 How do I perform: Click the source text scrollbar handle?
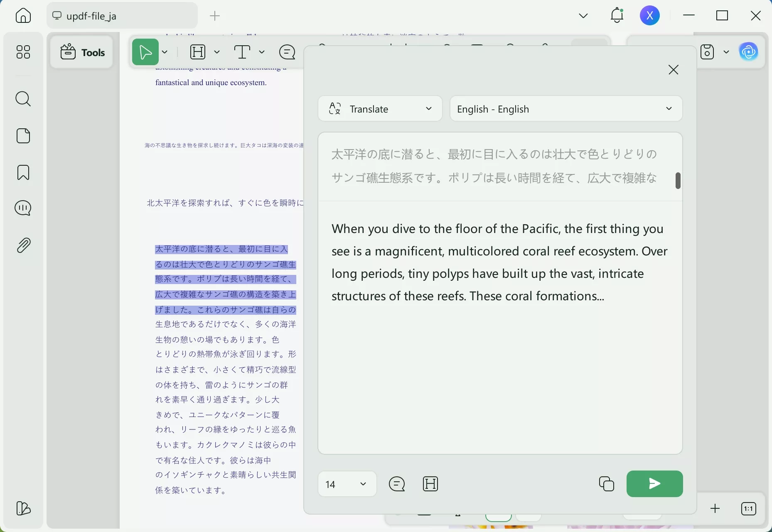[x=678, y=181]
